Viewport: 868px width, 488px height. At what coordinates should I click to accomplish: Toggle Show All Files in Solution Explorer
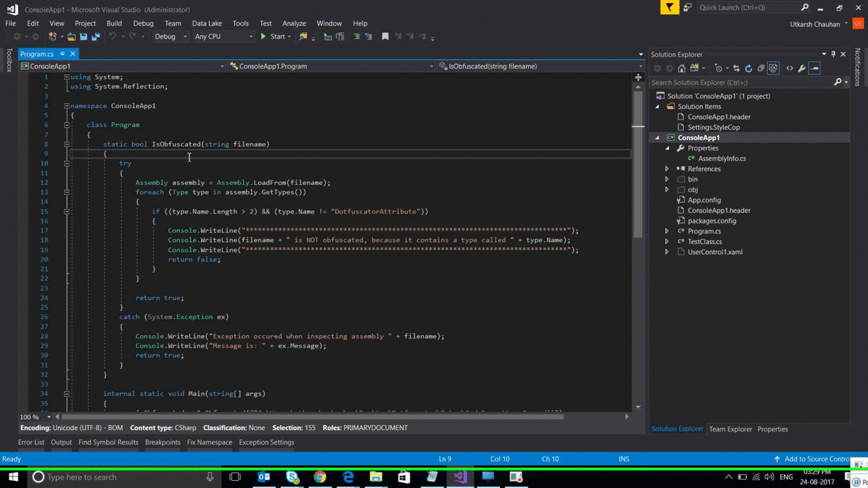click(x=773, y=68)
